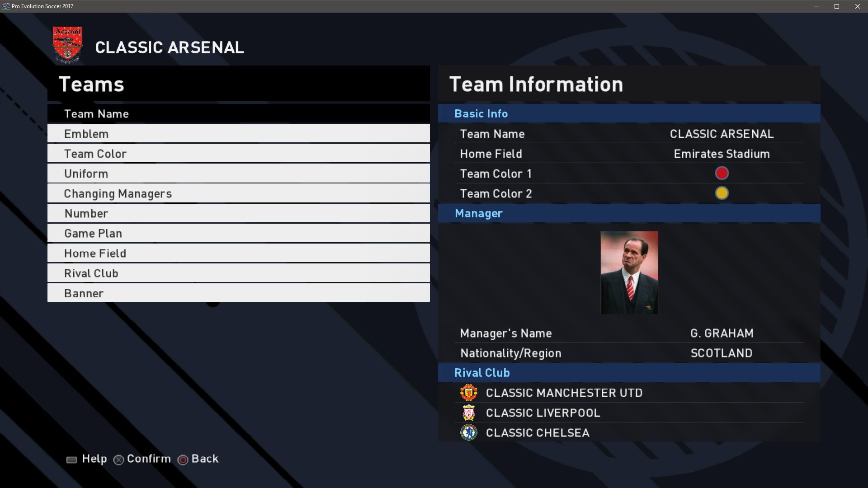Image resolution: width=868 pixels, height=488 pixels.
Task: Click the Confirm cross button icon
Action: pyautogui.click(x=118, y=460)
